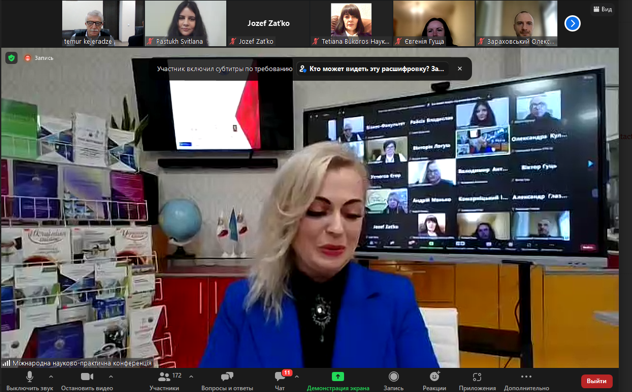Select Pastukh Svitlana video thumbnail

click(x=185, y=23)
